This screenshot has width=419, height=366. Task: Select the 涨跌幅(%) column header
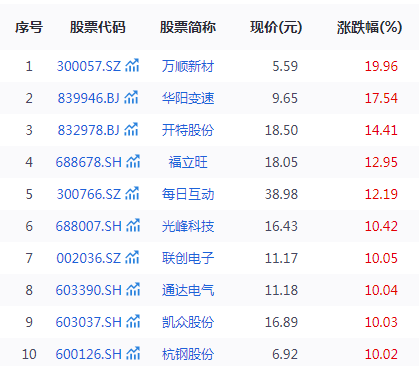click(370, 27)
